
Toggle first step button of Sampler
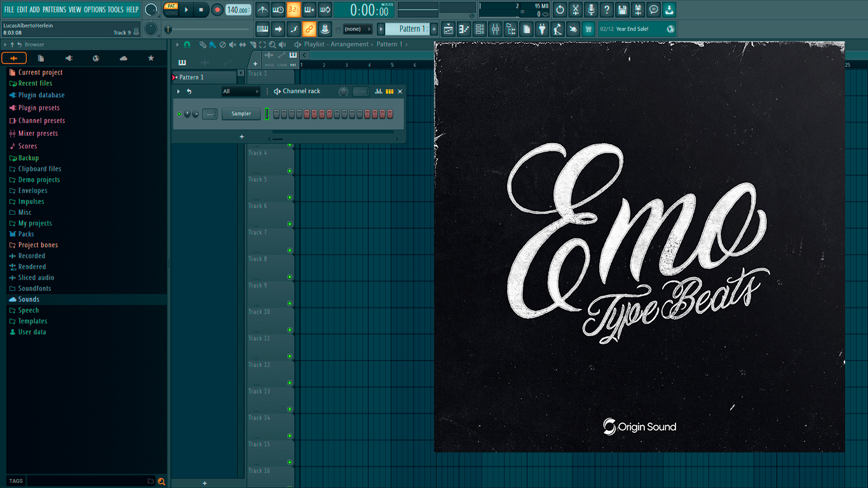(x=276, y=114)
